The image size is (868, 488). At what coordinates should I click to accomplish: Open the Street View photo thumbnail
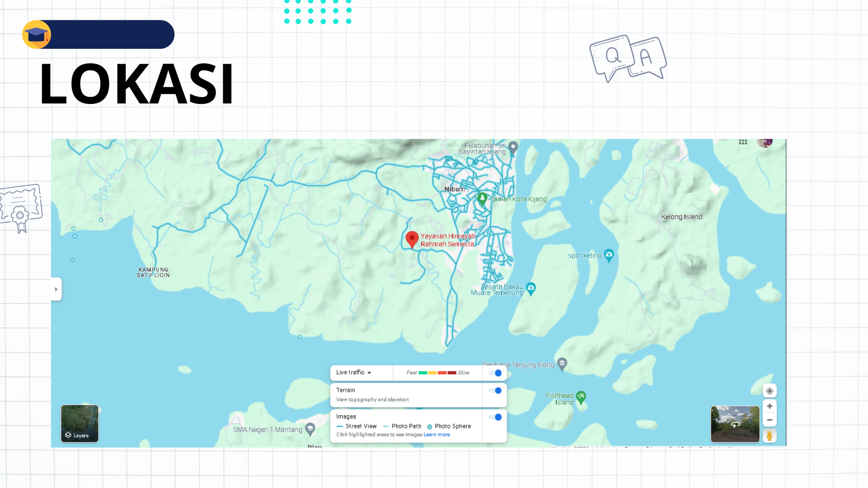coord(735,424)
